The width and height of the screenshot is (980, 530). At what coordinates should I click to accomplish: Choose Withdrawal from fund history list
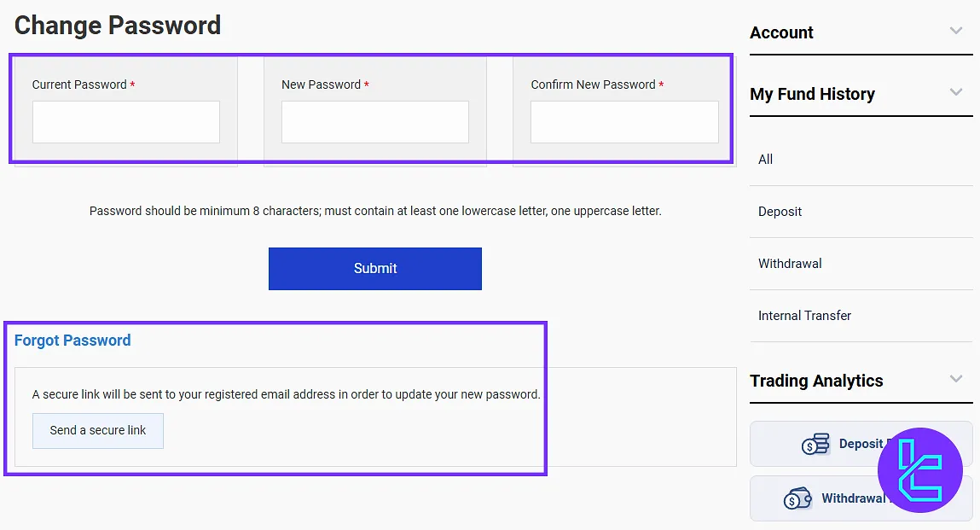tap(790, 264)
